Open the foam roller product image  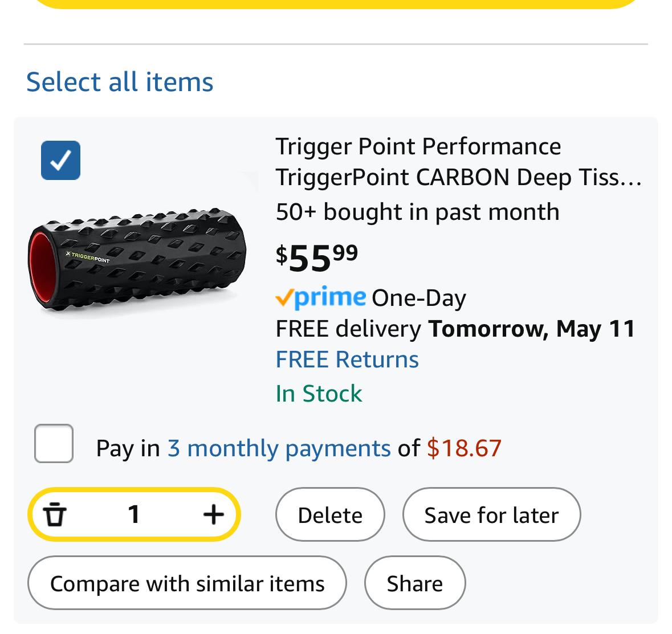[137, 260]
